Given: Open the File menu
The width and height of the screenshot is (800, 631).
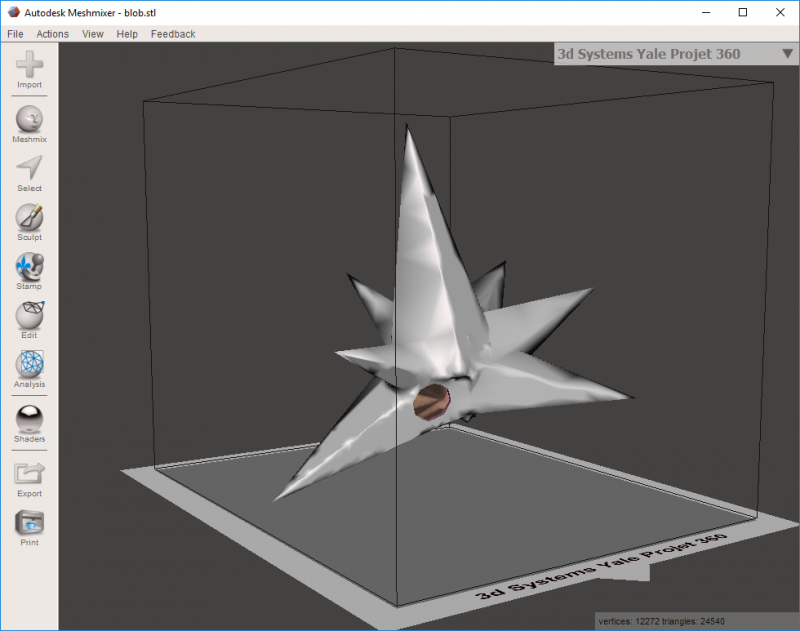Looking at the screenshot, I should click(x=15, y=34).
